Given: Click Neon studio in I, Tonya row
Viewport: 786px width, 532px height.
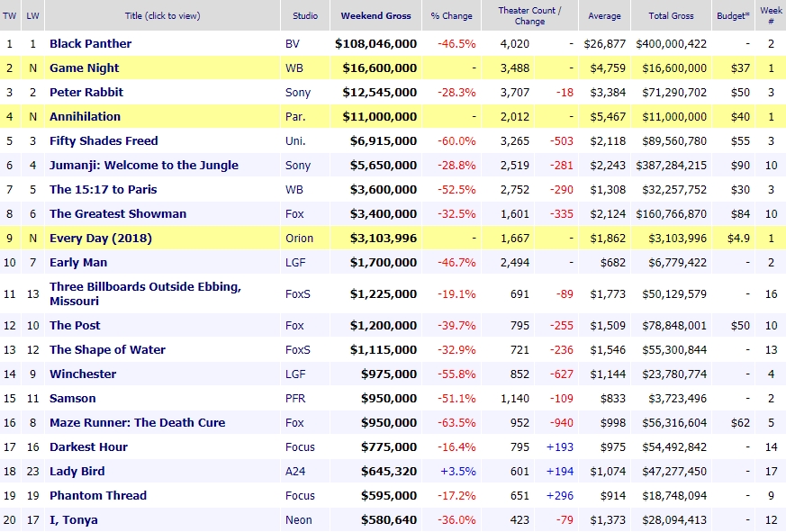Looking at the screenshot, I should (298, 520).
